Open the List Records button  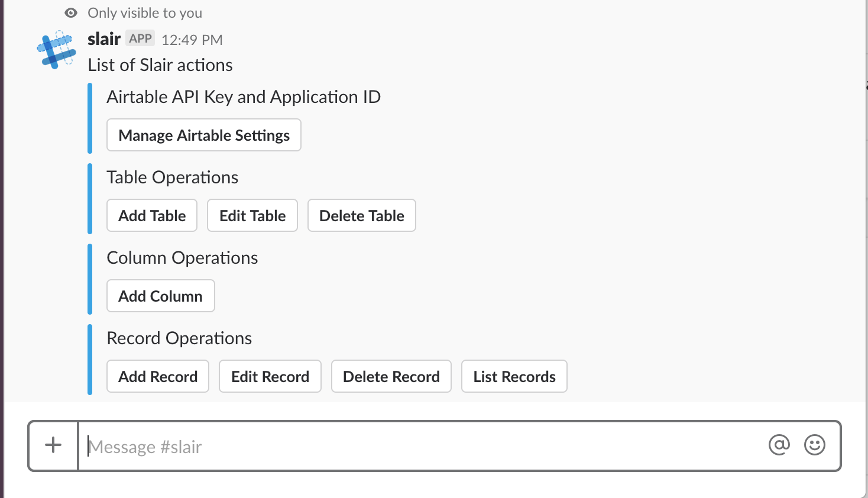514,376
